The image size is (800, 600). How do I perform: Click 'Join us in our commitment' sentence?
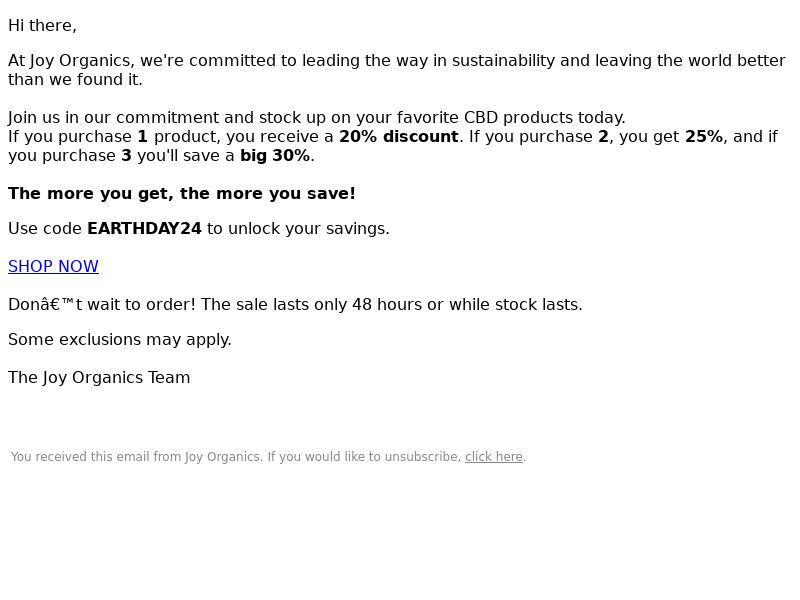pos(317,117)
